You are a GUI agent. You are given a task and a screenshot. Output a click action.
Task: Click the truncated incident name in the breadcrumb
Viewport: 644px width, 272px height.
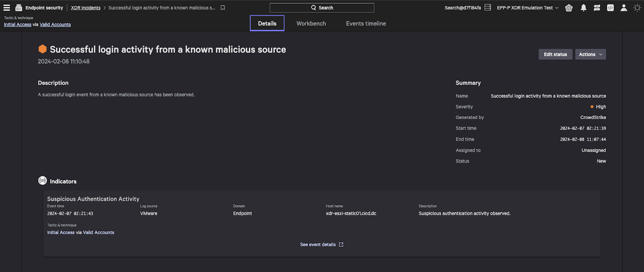[162, 8]
